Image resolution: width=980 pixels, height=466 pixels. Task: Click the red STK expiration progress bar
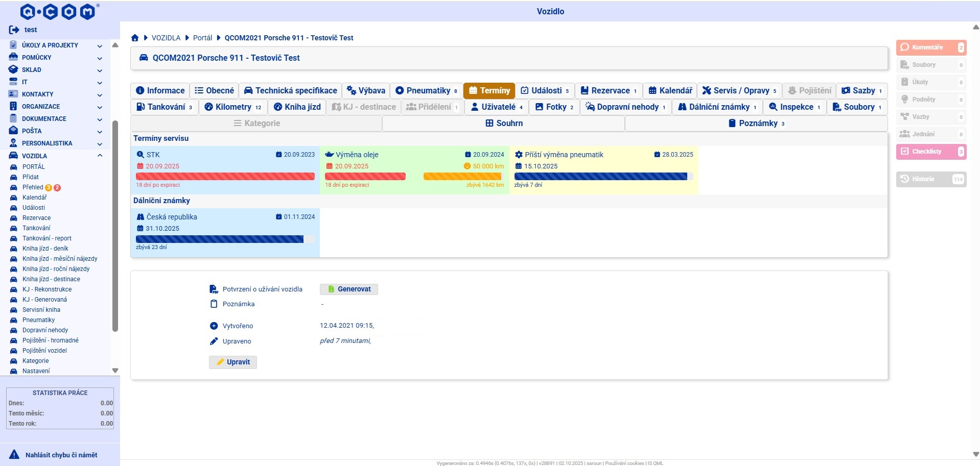[225, 176]
